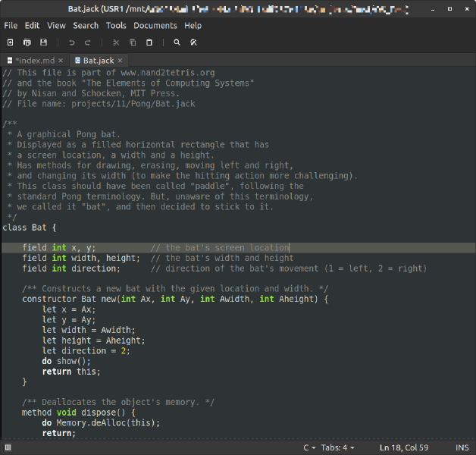Screen dimensions: 476x455
Task: Create a new document with toolbar icon
Action: click(11, 42)
